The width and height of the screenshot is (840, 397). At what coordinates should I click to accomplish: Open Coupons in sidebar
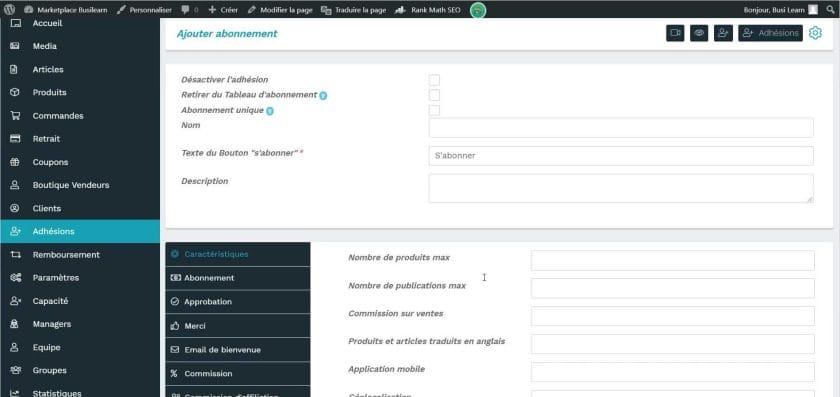tap(80, 162)
